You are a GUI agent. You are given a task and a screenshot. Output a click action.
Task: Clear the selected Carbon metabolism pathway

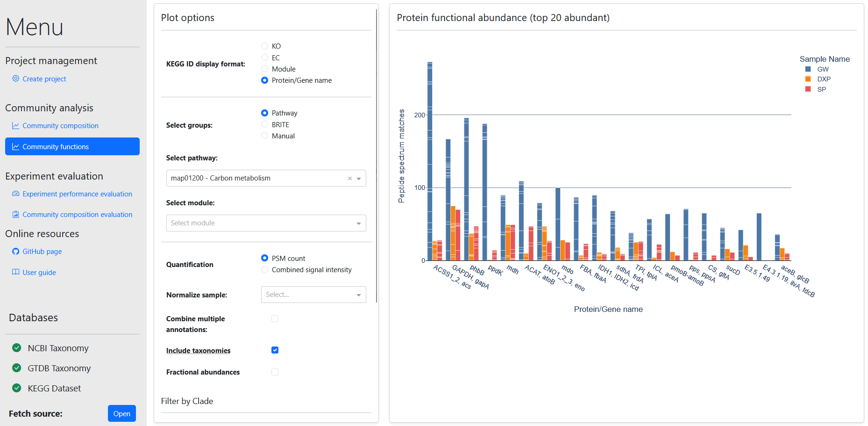coord(350,179)
